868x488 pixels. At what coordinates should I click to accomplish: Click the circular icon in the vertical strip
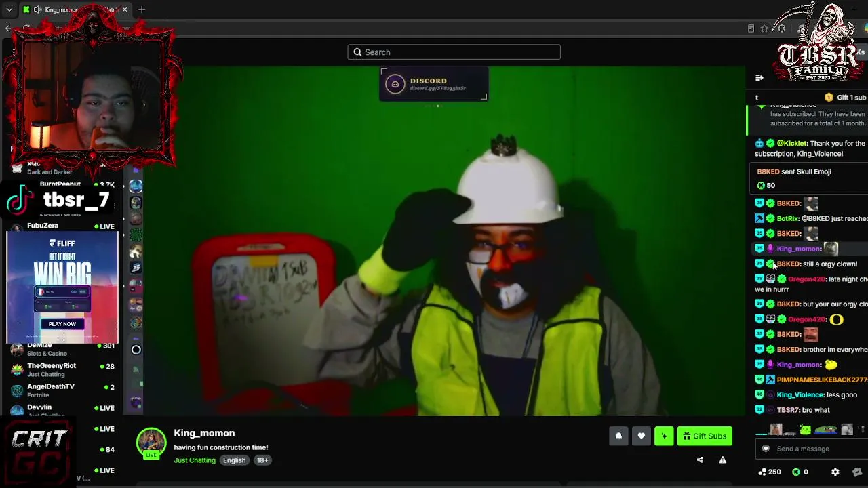pos(136,350)
